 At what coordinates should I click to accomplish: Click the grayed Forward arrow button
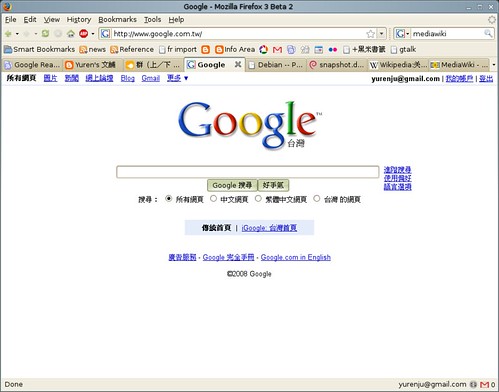pyautogui.click(x=27, y=34)
